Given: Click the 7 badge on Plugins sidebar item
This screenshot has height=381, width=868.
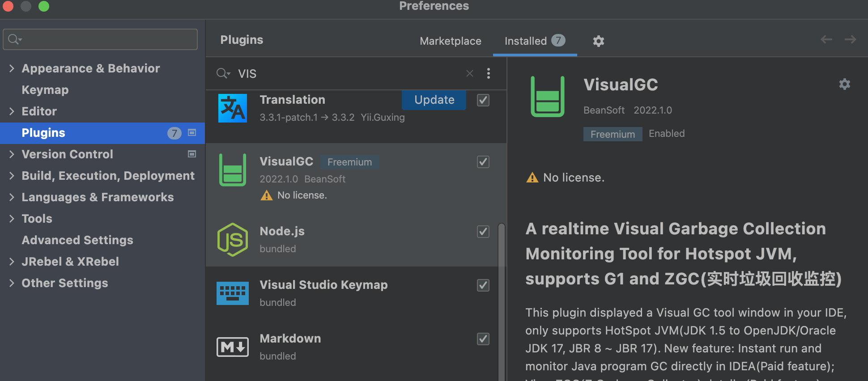Looking at the screenshot, I should tap(174, 133).
